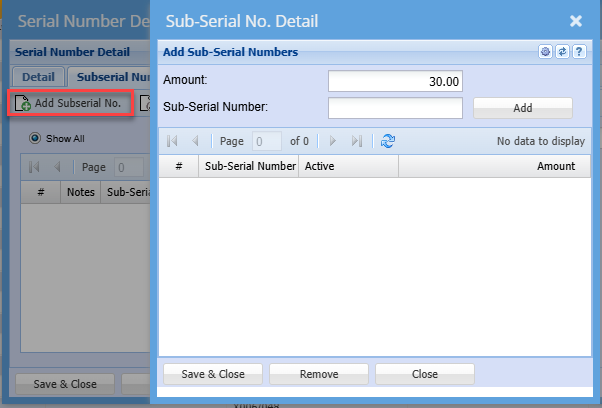Switch to Subserial Numbers tab
Viewport: 602px width, 408px height.
pyautogui.click(x=110, y=77)
